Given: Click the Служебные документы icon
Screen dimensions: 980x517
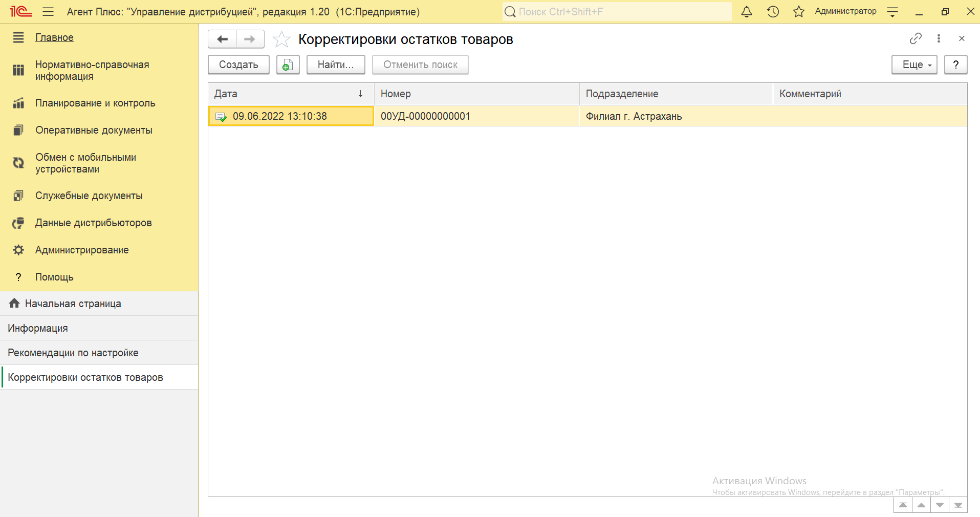Looking at the screenshot, I should (18, 196).
